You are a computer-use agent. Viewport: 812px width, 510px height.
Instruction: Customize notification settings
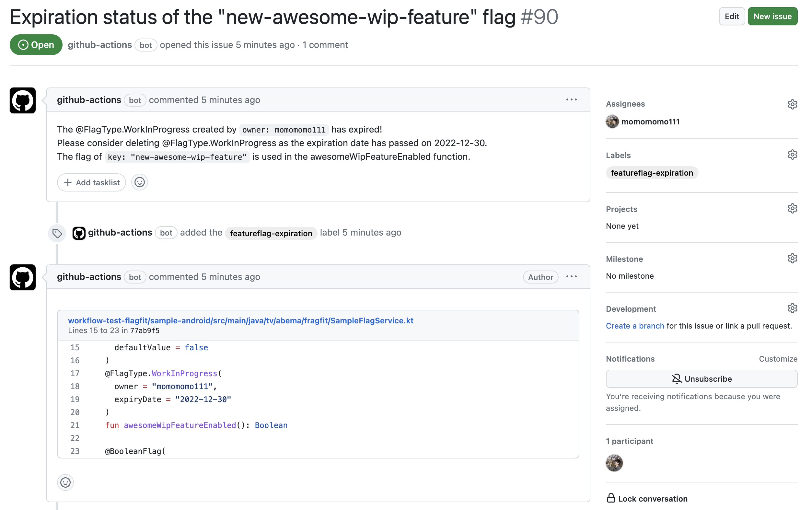(x=778, y=359)
